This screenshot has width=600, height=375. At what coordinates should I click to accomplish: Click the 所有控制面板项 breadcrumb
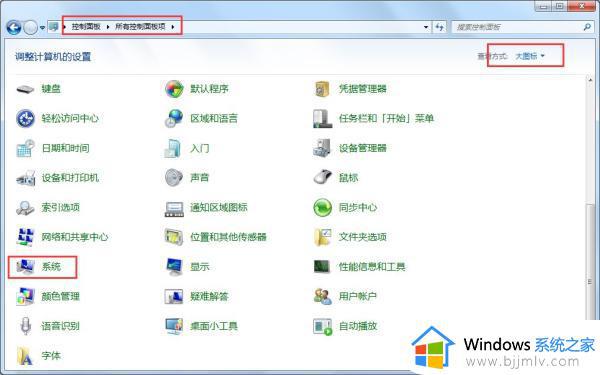click(x=140, y=26)
